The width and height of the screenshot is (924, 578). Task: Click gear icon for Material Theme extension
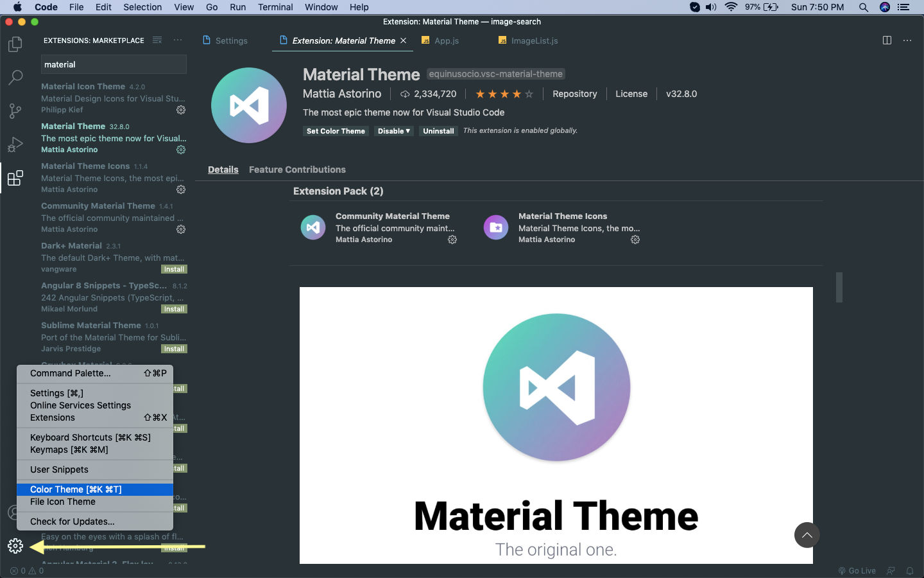181,150
